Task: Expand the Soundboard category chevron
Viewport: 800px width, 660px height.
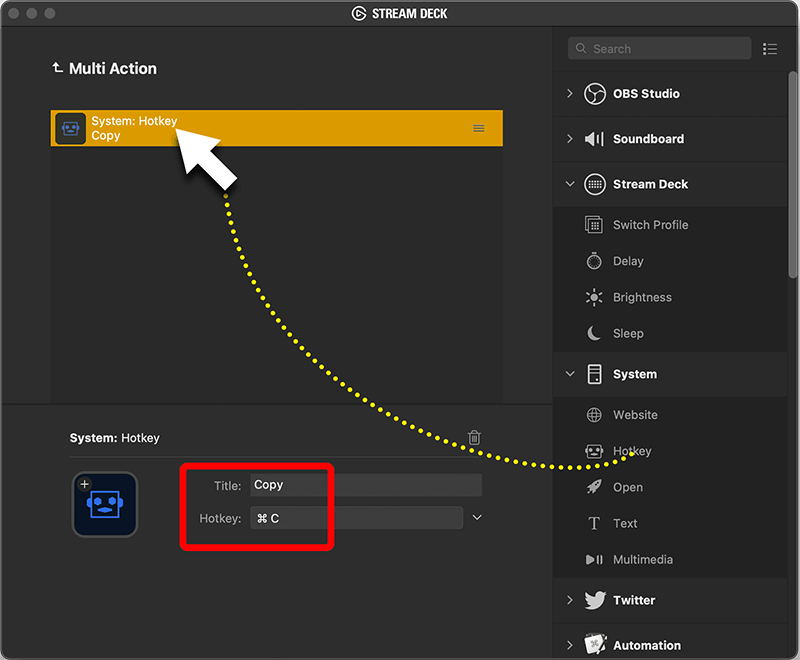Action: 570,139
